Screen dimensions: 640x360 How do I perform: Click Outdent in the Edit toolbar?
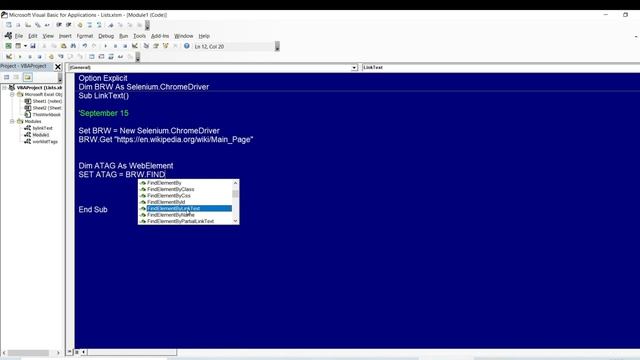coord(69,25)
